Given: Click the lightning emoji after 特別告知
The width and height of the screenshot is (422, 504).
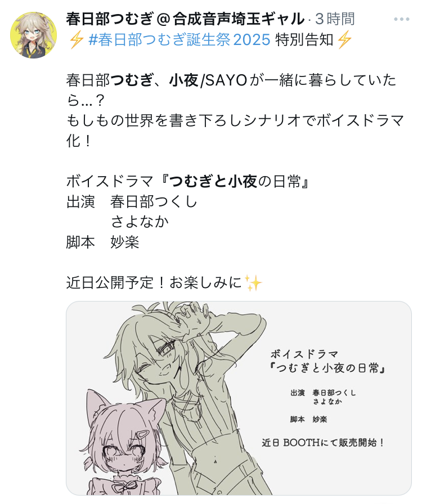Looking at the screenshot, I should pos(344,40).
